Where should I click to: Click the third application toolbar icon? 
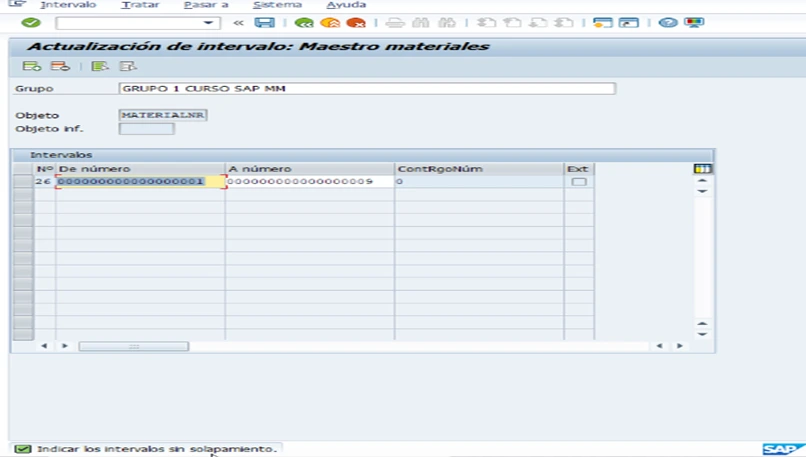[99, 66]
